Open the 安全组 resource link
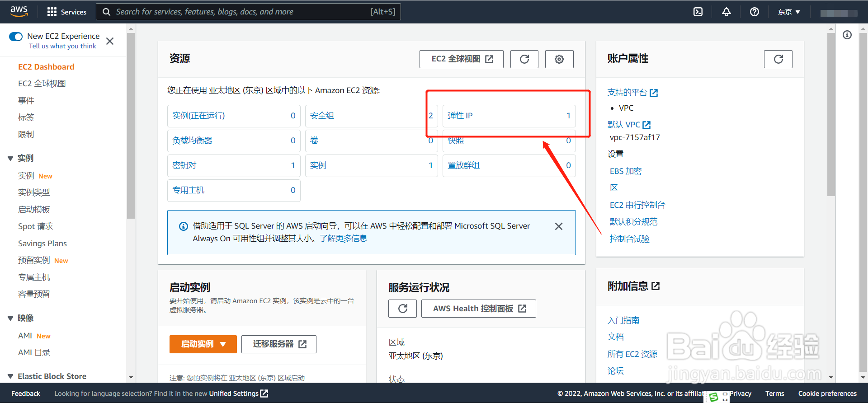Image resolution: width=868 pixels, height=403 pixels. (x=322, y=116)
